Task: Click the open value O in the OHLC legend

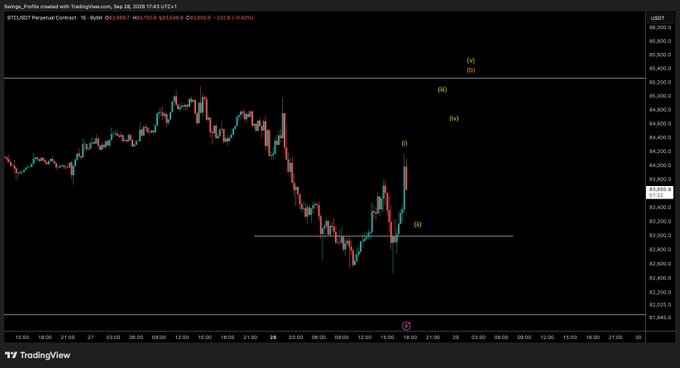Action: 117,18
